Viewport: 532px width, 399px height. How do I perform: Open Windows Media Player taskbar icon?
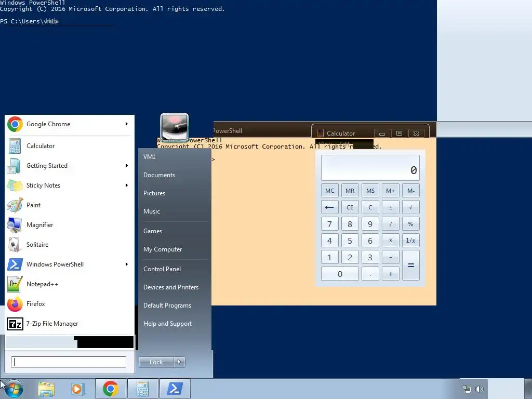click(78, 389)
